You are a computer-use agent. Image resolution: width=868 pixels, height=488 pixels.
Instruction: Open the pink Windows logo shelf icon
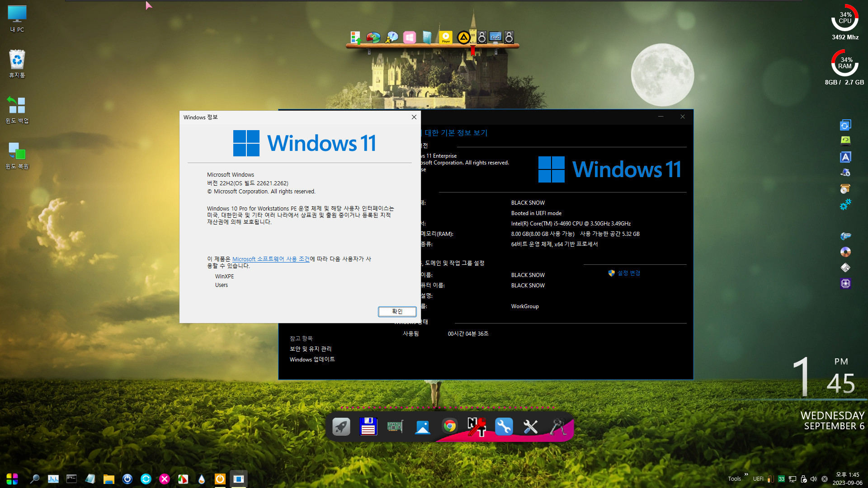410,37
